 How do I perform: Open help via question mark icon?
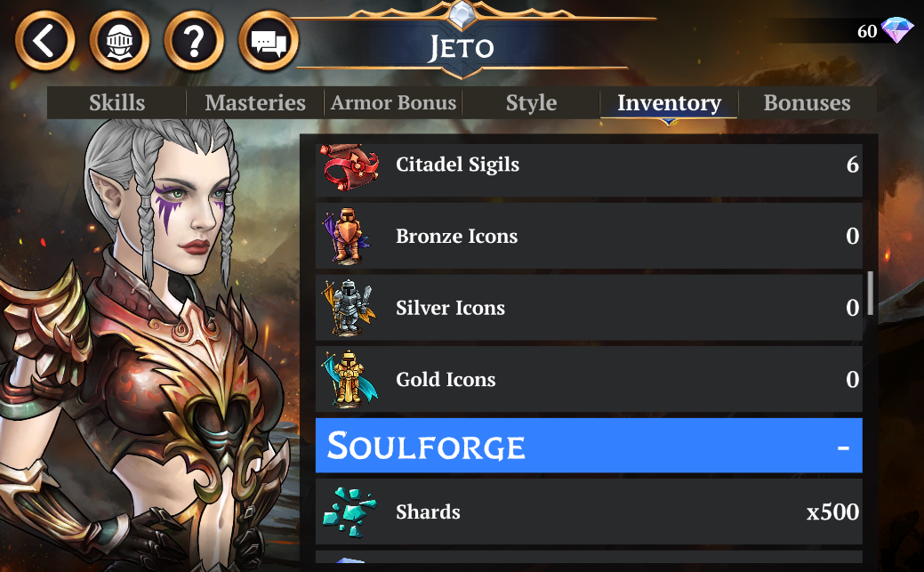(194, 41)
